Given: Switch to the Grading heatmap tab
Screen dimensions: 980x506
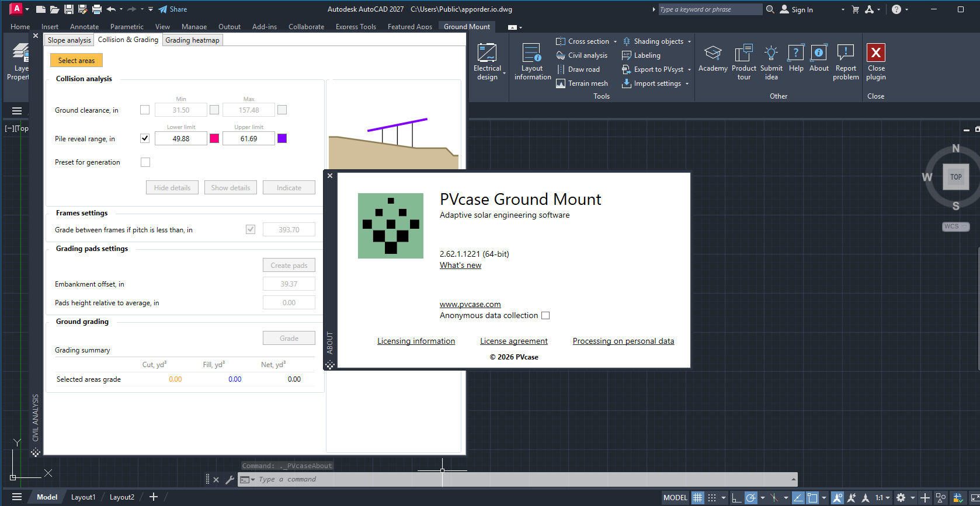Looking at the screenshot, I should [192, 40].
